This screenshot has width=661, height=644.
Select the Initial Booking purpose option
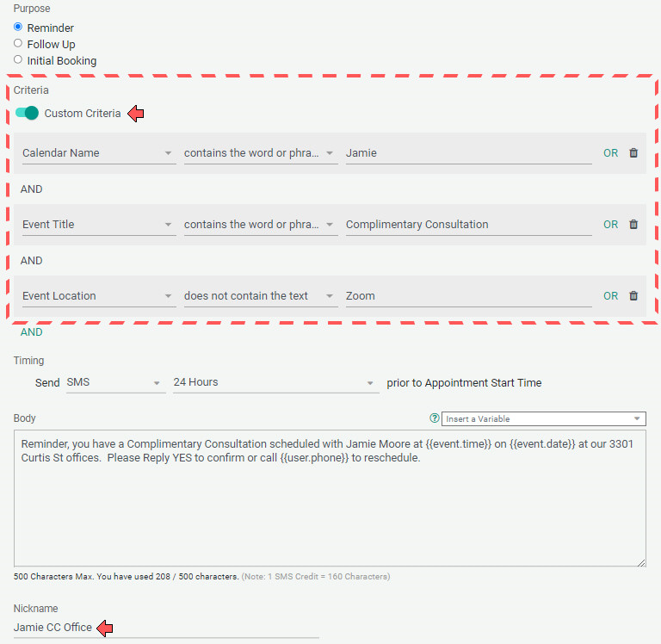point(18,60)
